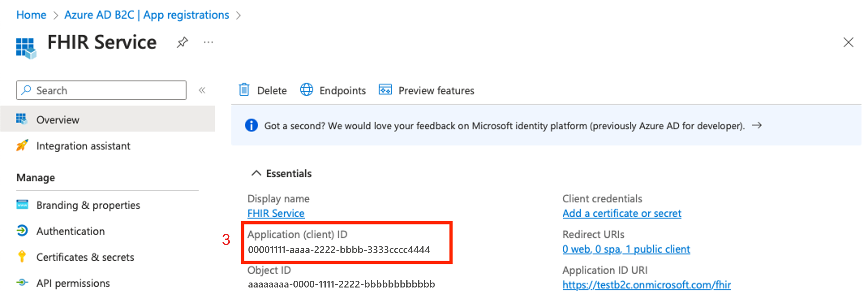The image size is (868, 297).
Task: Click the Search input field in sidebar
Action: [102, 90]
